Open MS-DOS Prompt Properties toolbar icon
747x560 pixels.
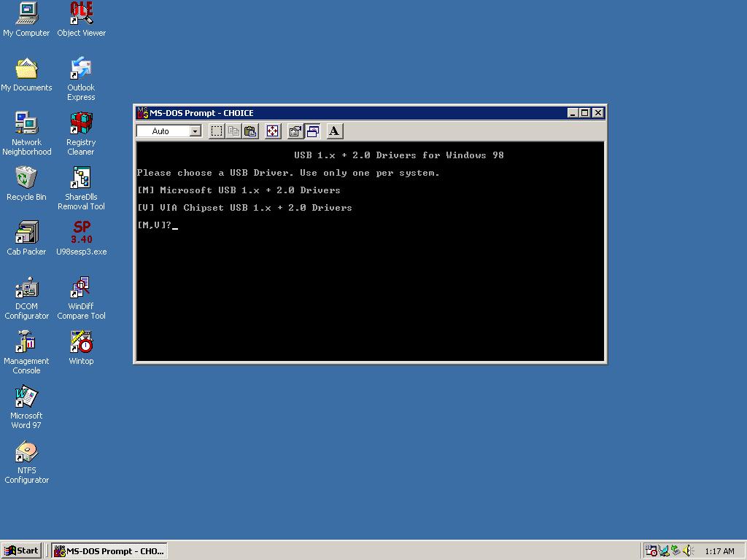[295, 131]
